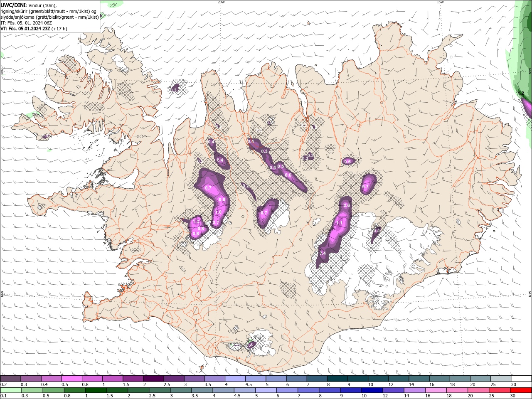Click the 0.5 snowfall value label on the map
Image resolution: width=532 pixels, height=399 pixels.
281,167
